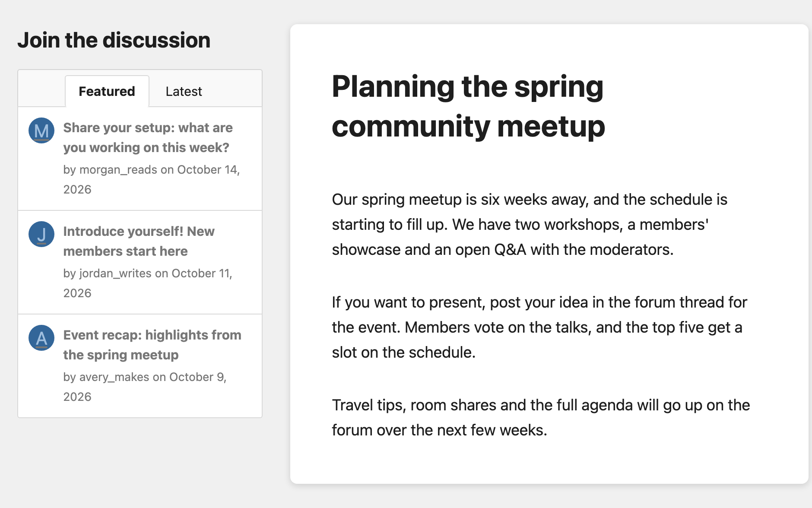
Task: Click the "Planning the spring community meetup" title
Action: click(x=468, y=106)
